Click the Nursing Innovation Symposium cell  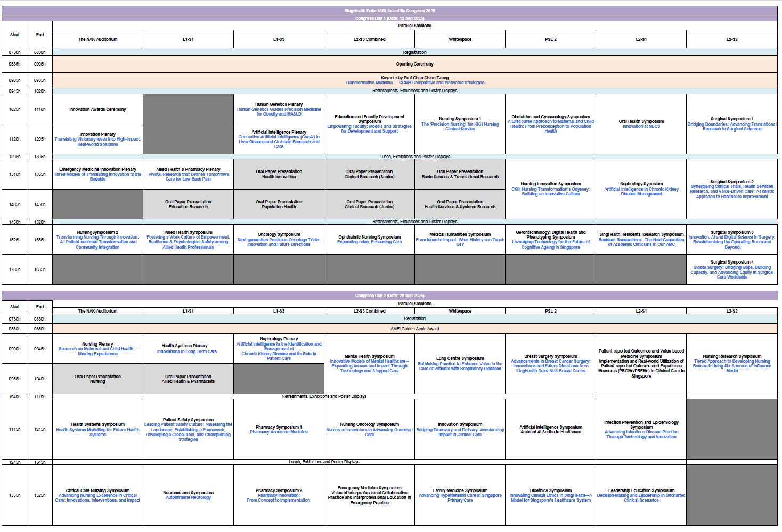(550, 189)
